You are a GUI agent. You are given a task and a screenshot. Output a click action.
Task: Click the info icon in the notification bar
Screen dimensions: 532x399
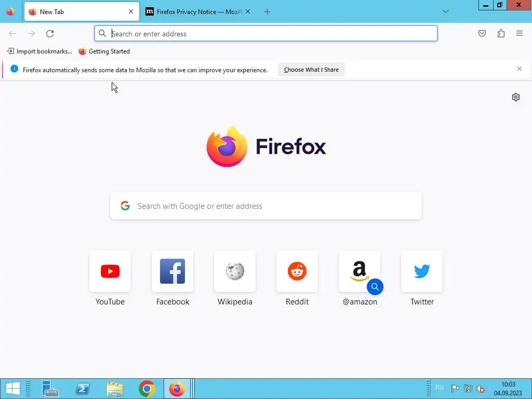point(14,69)
